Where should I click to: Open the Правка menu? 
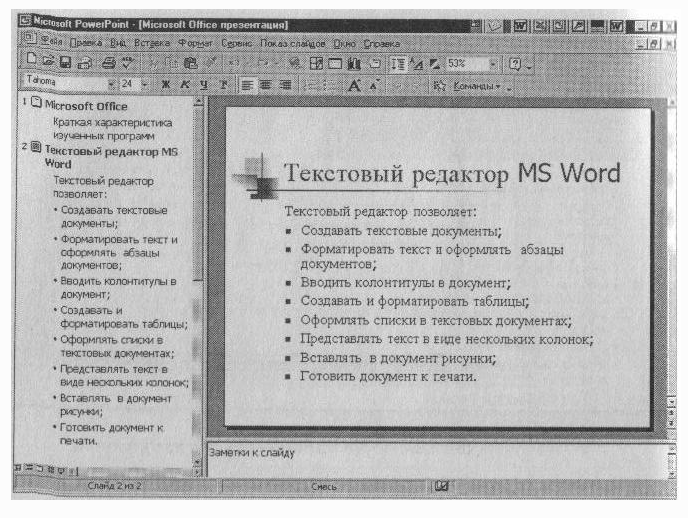click(x=86, y=43)
